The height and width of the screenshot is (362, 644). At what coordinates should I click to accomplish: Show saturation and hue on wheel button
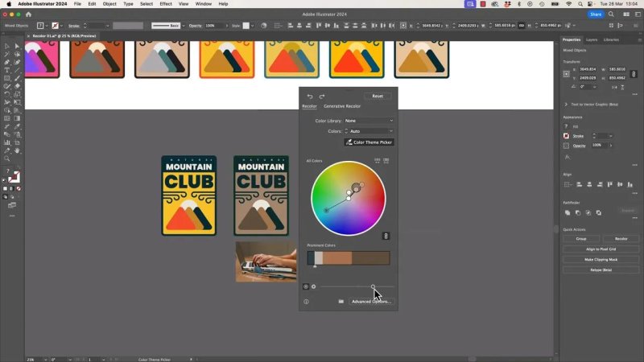(x=306, y=286)
